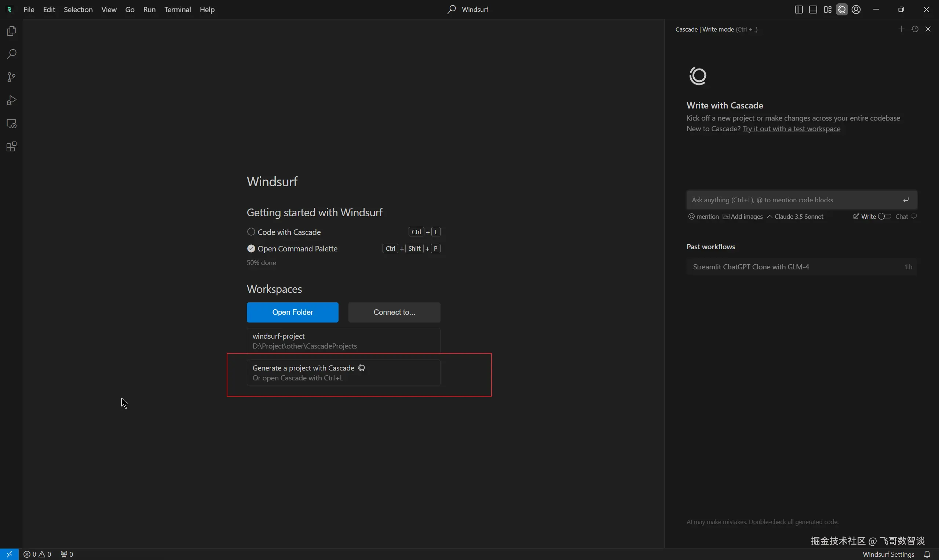This screenshot has width=939, height=560.
Task: Open Cascade past conversations history icon
Action: click(x=914, y=29)
